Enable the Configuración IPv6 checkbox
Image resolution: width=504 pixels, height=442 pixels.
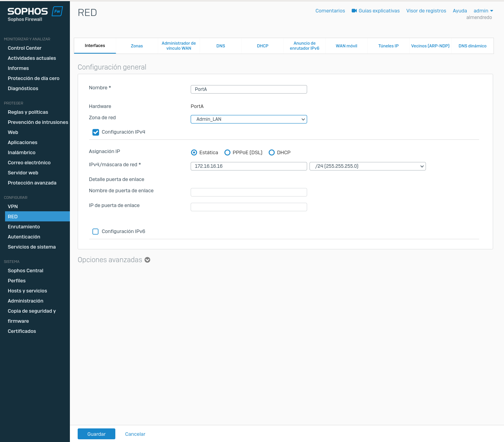tap(96, 231)
